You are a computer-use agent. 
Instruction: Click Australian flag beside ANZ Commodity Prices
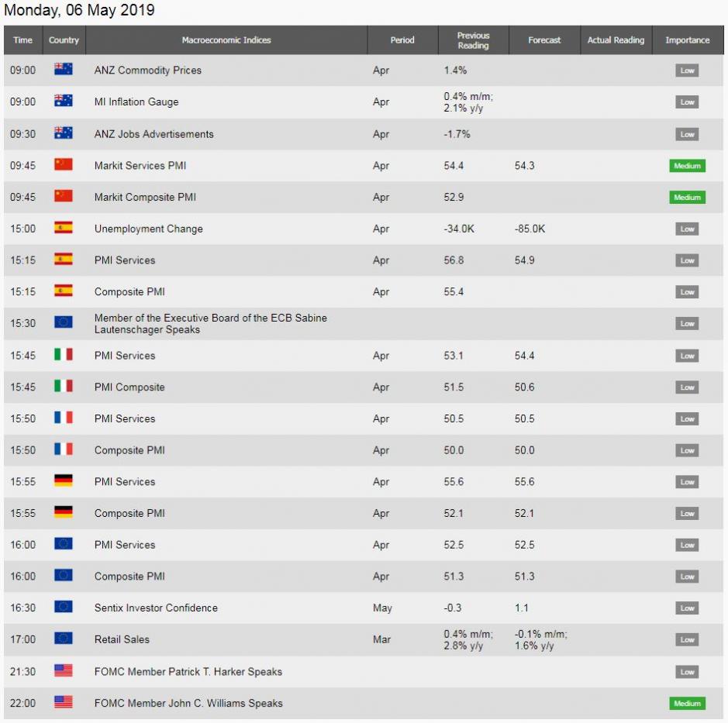pyautogui.click(x=64, y=70)
